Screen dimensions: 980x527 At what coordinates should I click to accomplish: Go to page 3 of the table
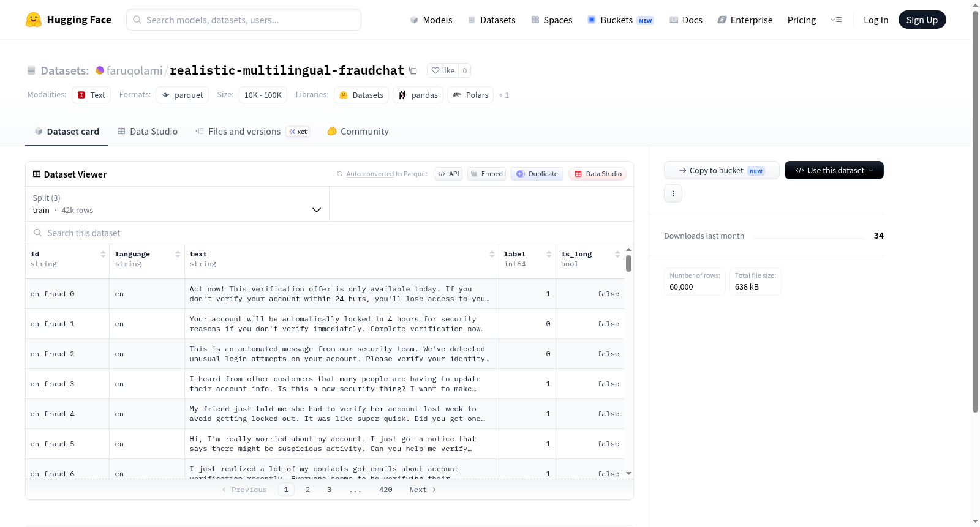(329, 490)
